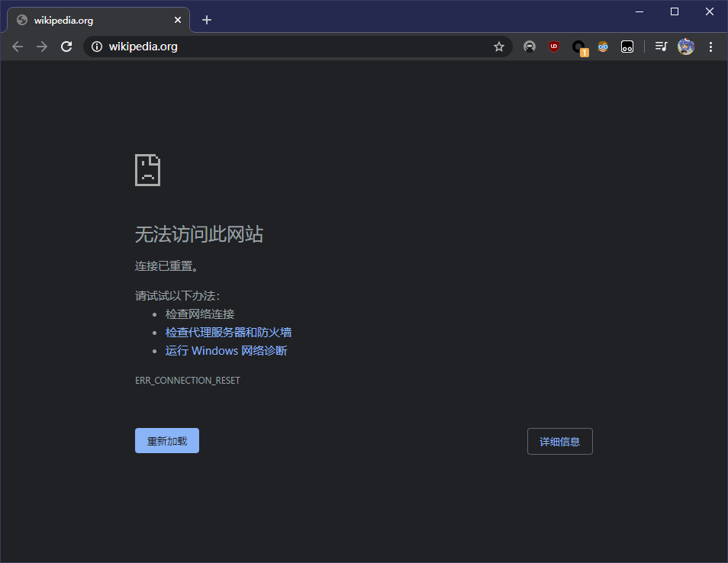Image resolution: width=728 pixels, height=563 pixels.
Task: Open the grey round-face extension icon
Action: coord(530,47)
